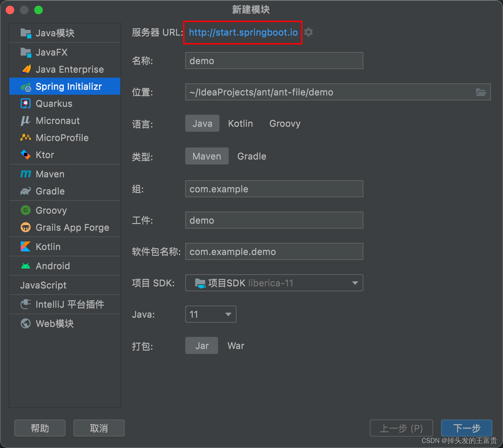
Task: Select Android module type
Action: (65, 266)
